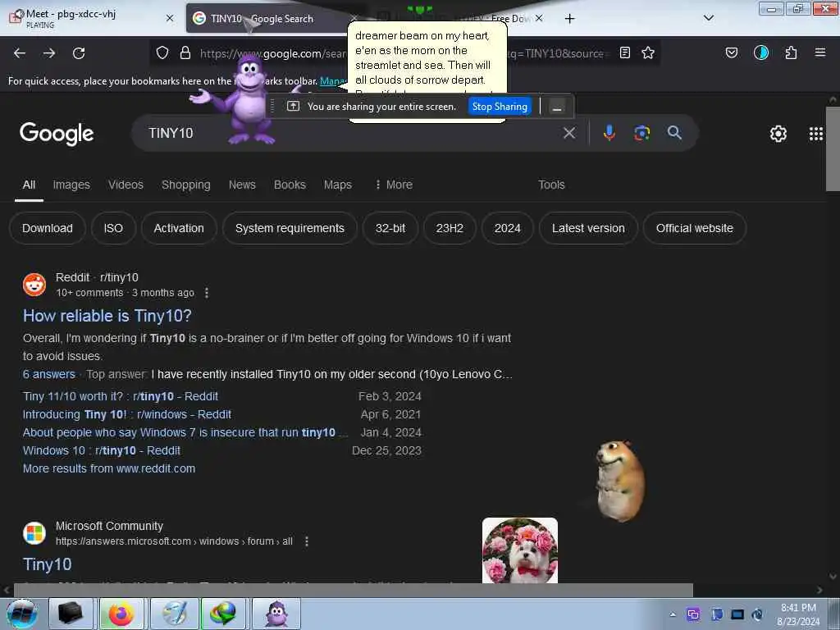Filter by System requirements chip
The image size is (840, 630).
click(x=290, y=228)
